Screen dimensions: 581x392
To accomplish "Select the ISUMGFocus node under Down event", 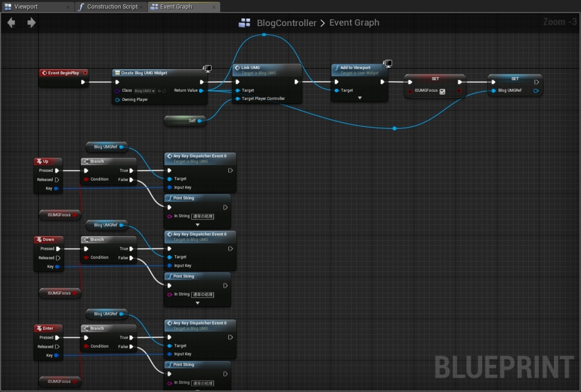I will (x=60, y=293).
